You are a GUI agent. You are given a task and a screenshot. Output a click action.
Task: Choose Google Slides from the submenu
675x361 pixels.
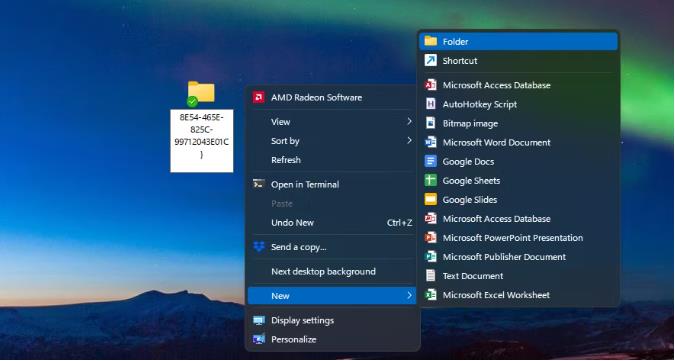tap(518, 200)
